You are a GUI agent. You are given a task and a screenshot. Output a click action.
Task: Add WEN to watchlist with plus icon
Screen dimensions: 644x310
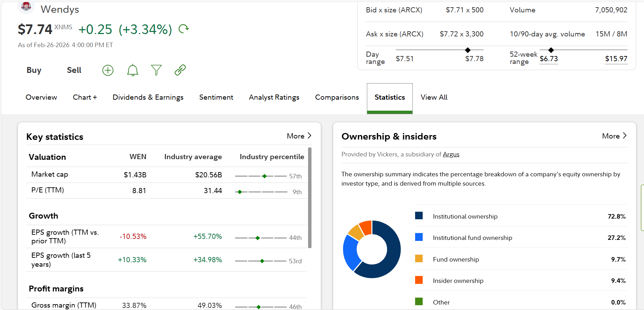[x=108, y=70]
